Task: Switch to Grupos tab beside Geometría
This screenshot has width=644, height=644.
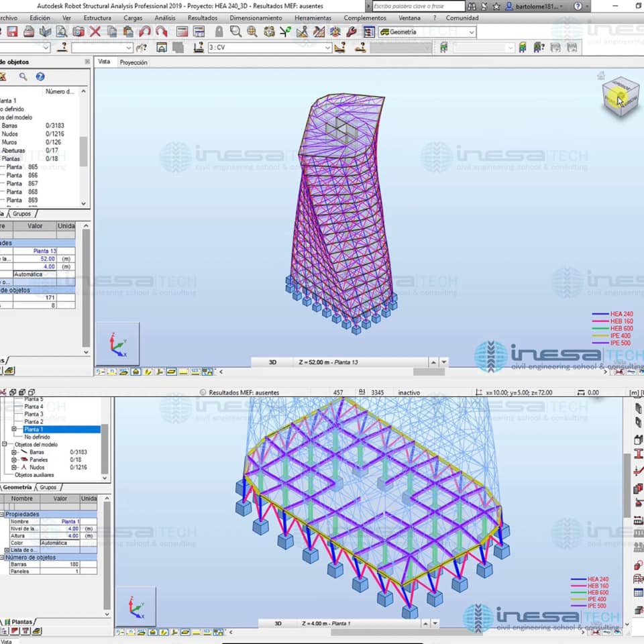Action: pos(48,488)
